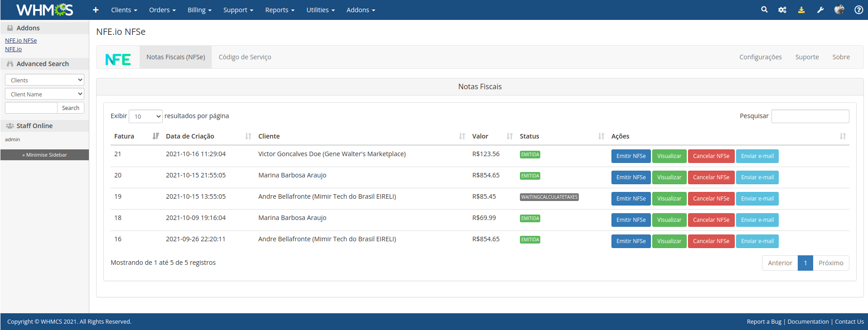Click the Pesquisar search input field

pyautogui.click(x=810, y=116)
